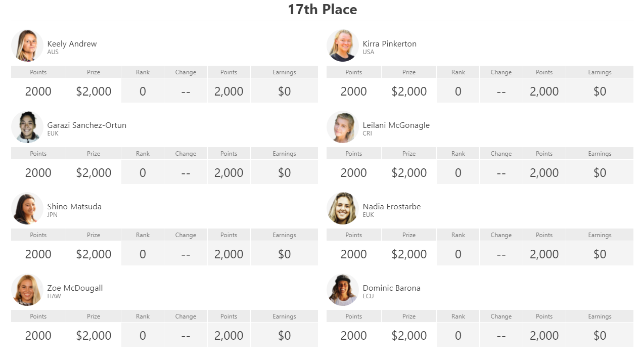The image size is (639, 364).
Task: Visit the Nadia Erostarbe name link
Action: coord(392,207)
